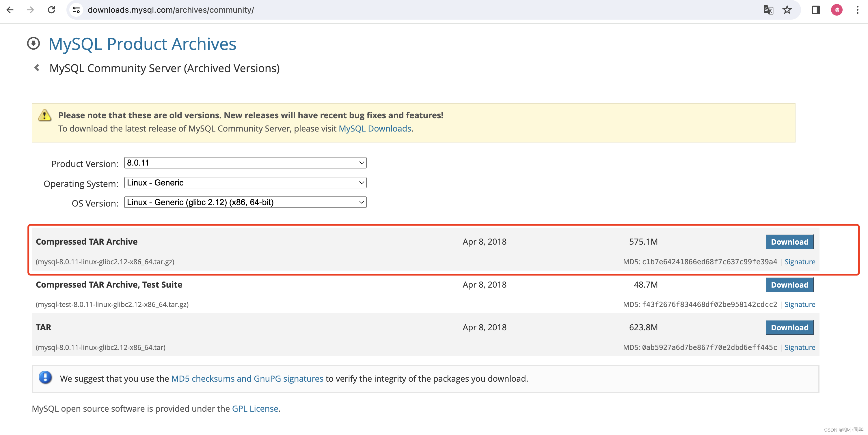Click MD5 hash c1b7e64241866ed68f7c637c99fe39a4

point(709,262)
